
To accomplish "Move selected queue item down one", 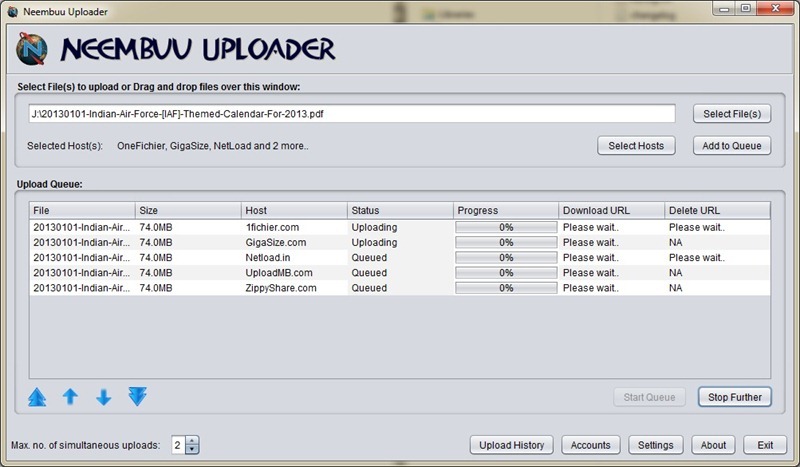I will [x=104, y=397].
